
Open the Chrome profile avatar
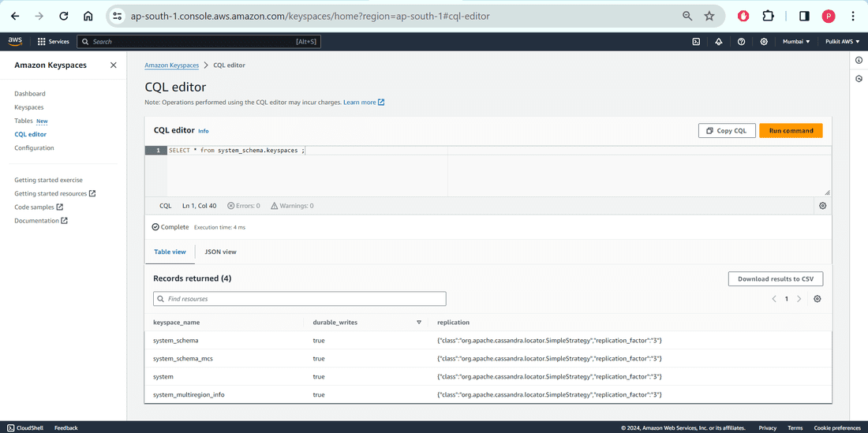[829, 16]
